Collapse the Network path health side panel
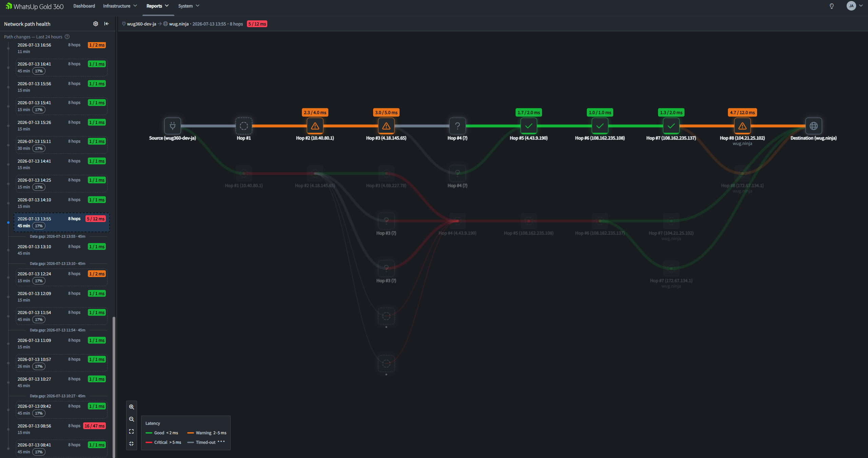This screenshot has width=868, height=458. (x=107, y=24)
